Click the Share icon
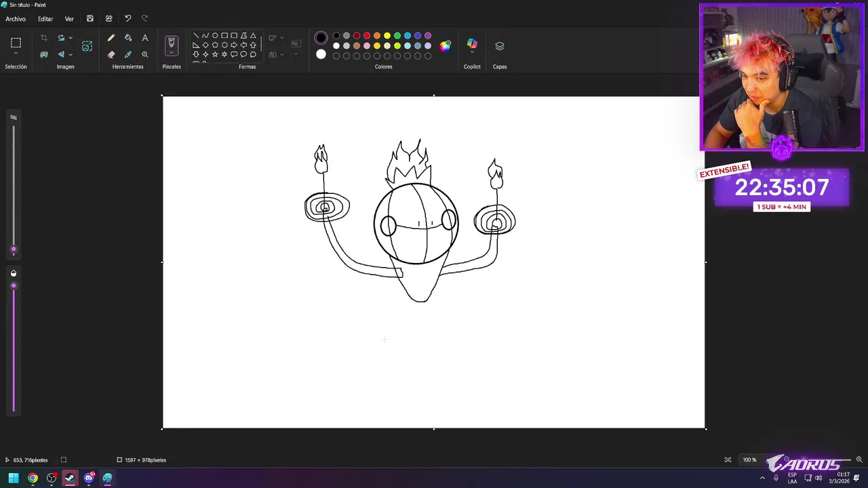The height and width of the screenshot is (488, 868). (108, 18)
